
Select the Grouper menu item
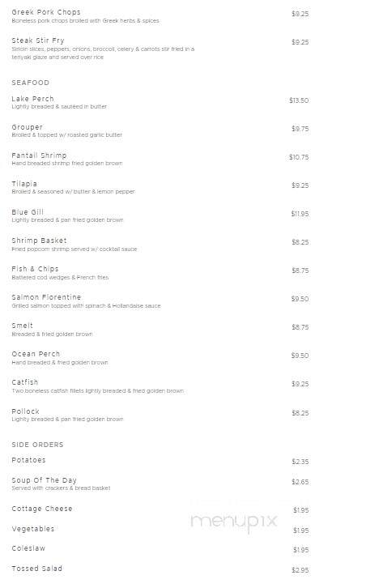(27, 127)
